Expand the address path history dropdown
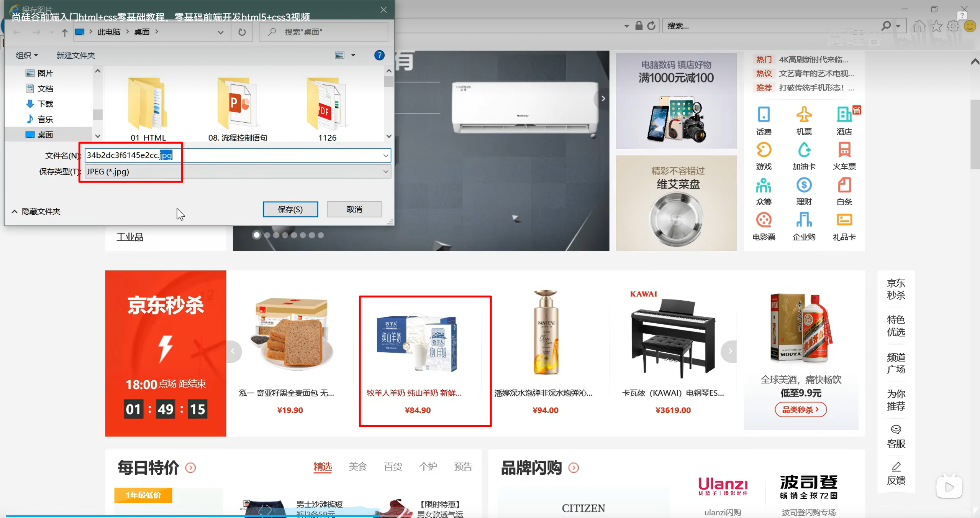Image resolution: width=980 pixels, height=518 pixels. pyautogui.click(x=220, y=32)
